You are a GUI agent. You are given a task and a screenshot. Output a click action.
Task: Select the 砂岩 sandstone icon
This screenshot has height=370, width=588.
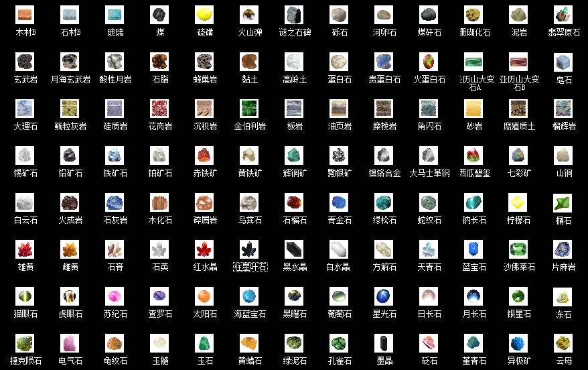[x=473, y=109]
